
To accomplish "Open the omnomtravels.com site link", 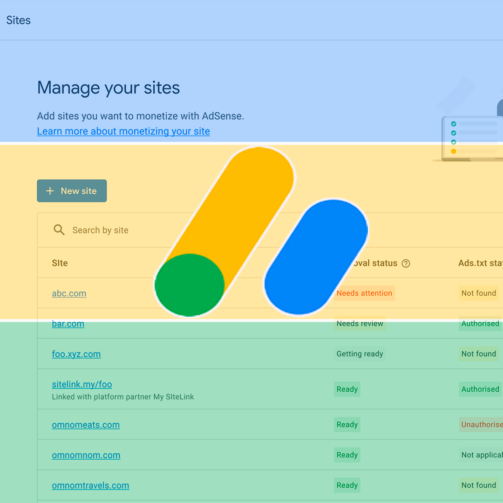I will point(90,486).
